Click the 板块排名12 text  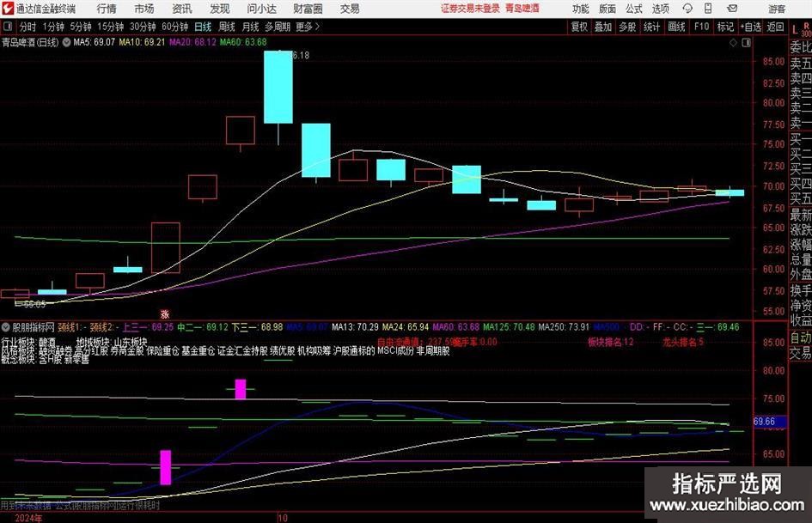[x=611, y=343]
